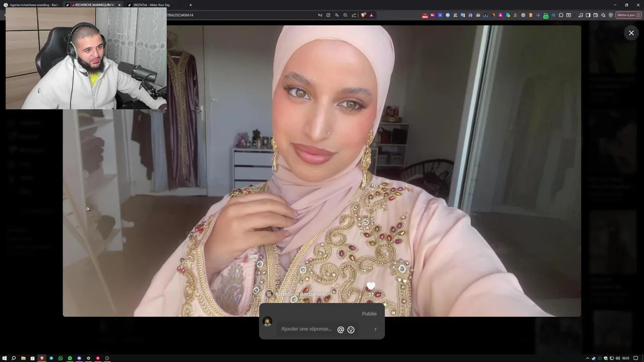Open the Brave browser taskbar icon

(42, 358)
